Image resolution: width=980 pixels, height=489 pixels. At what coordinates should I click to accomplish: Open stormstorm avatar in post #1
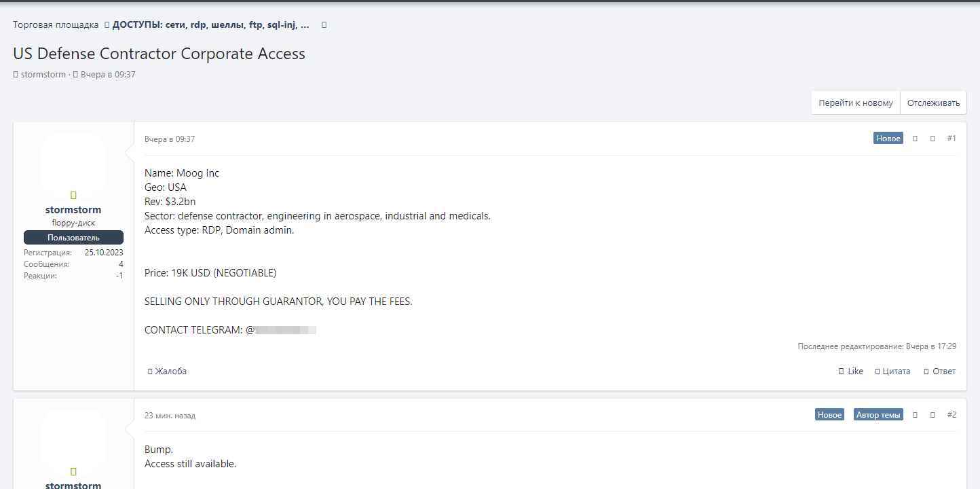73,165
